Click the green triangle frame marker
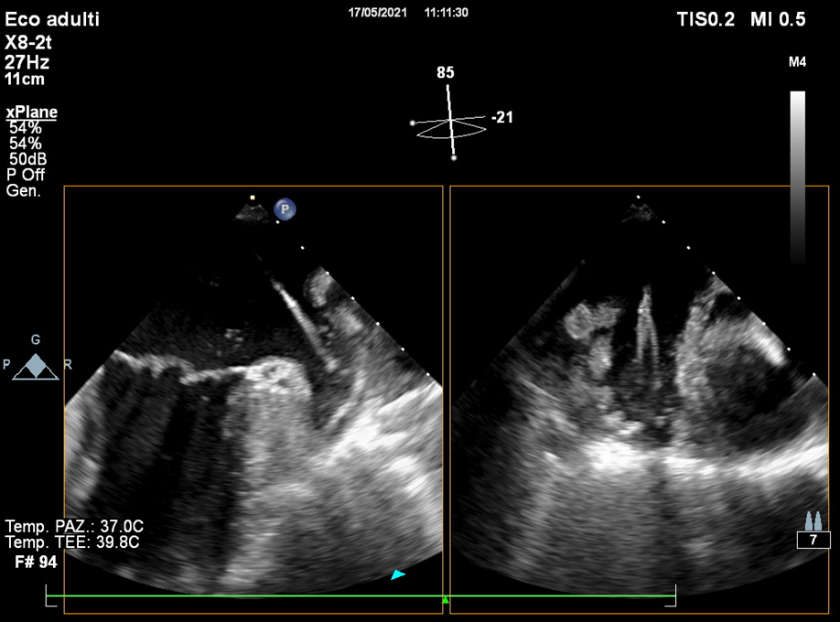The image size is (840, 622). tap(446, 600)
